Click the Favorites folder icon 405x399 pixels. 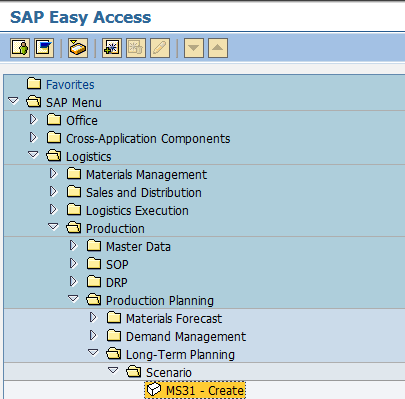34,84
